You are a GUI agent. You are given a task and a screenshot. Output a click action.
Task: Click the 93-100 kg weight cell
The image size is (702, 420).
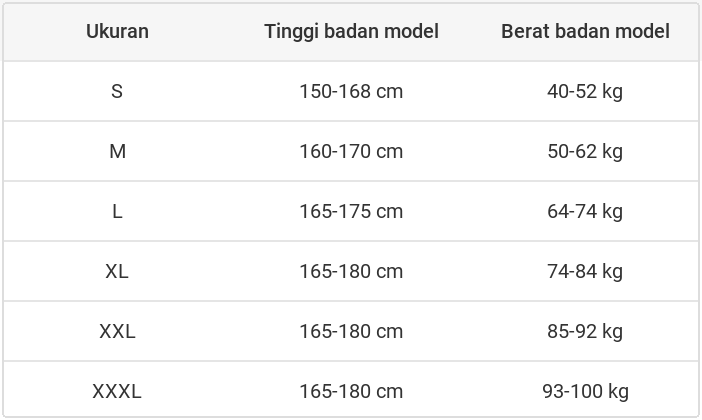[585, 391]
